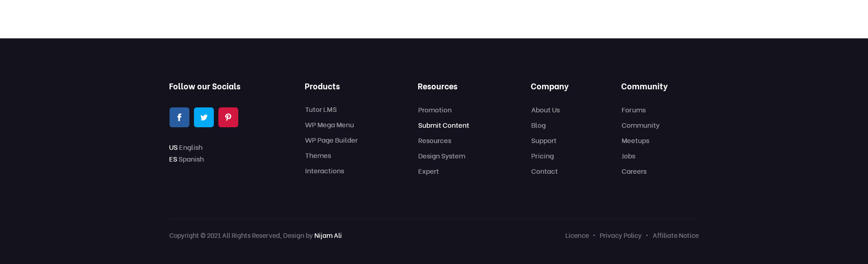Click the Submit Content link
The image size is (868, 264).
[x=443, y=125]
